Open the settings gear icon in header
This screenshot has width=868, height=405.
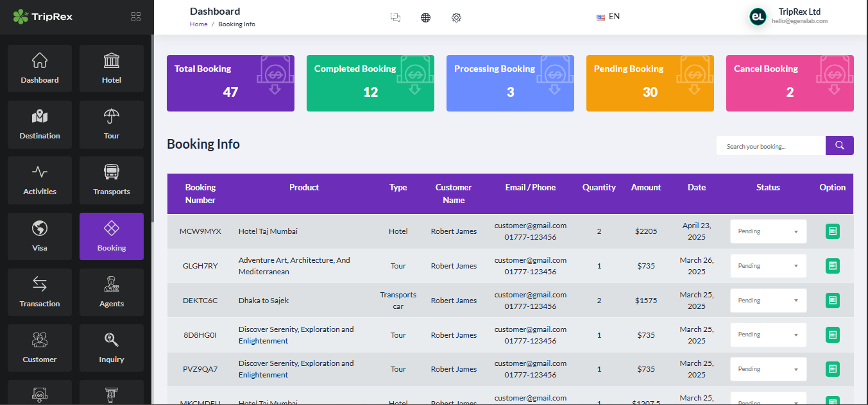pos(456,17)
